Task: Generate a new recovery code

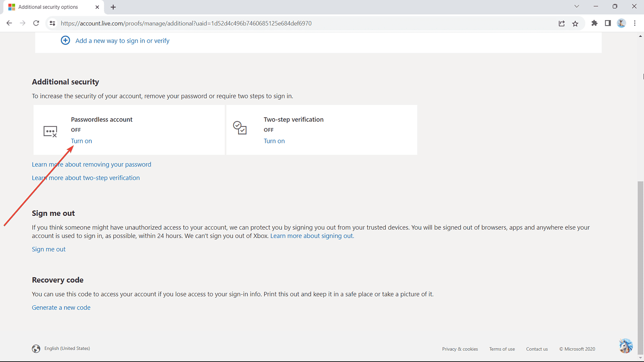Action: pos(61,307)
